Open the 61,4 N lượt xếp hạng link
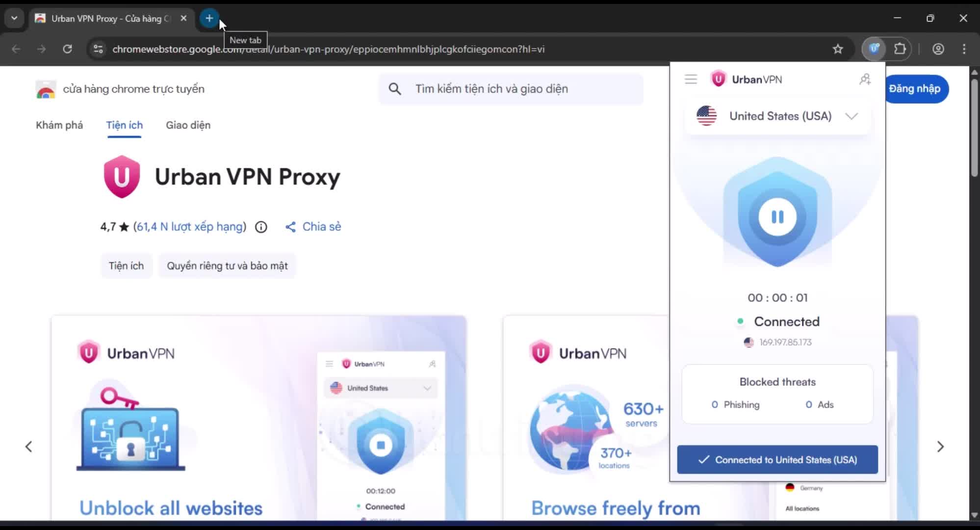 [190, 227]
